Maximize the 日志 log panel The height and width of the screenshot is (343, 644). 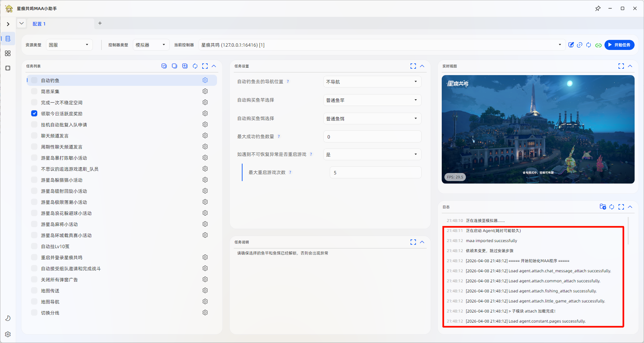click(621, 207)
